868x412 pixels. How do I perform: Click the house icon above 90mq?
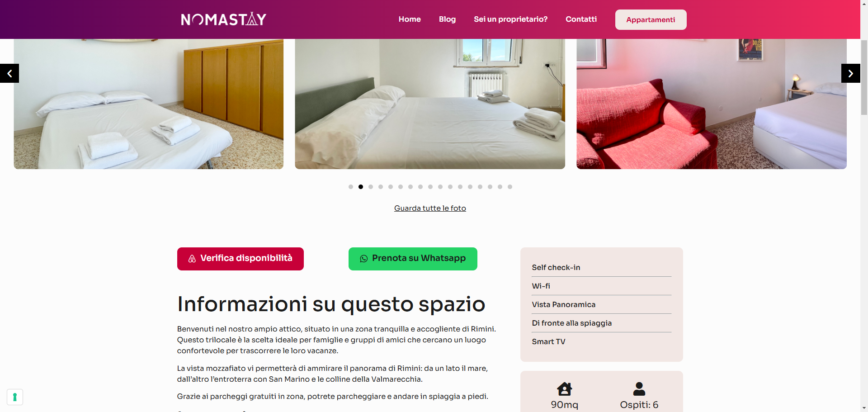564,389
